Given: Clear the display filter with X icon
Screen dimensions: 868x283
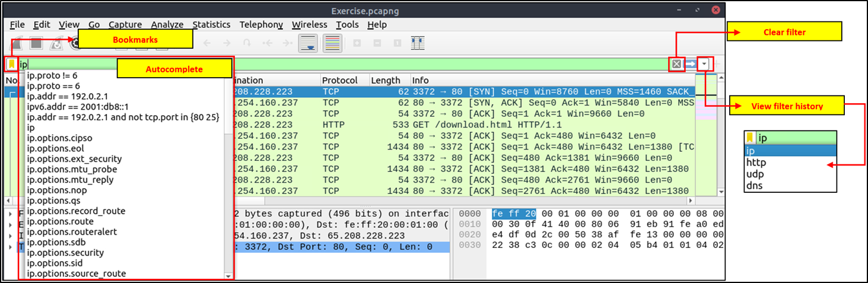Looking at the screenshot, I should (676, 64).
